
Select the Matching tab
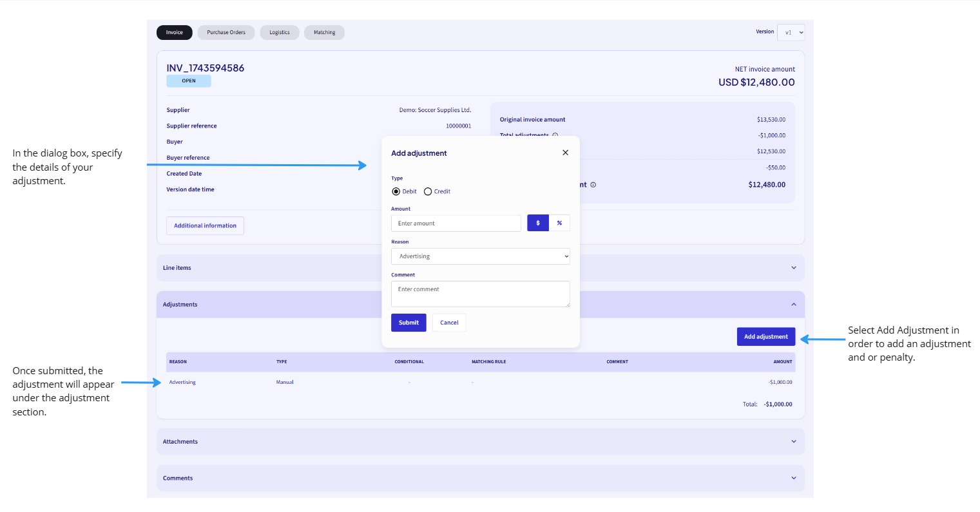pyautogui.click(x=324, y=32)
